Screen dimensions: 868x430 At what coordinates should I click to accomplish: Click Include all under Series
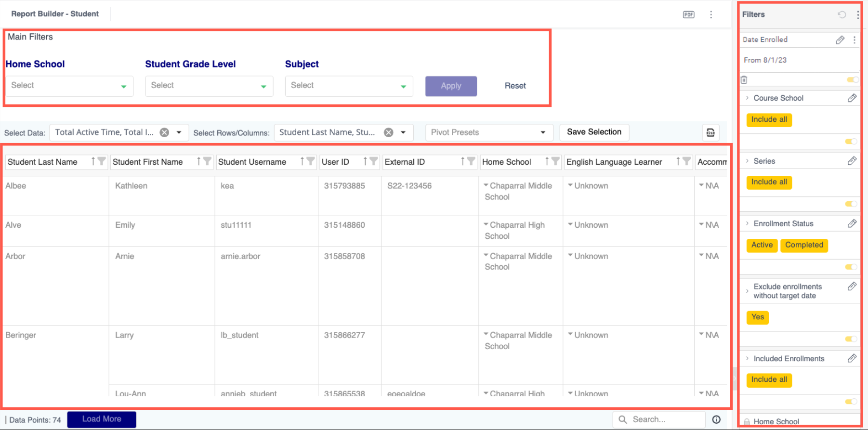coord(769,182)
